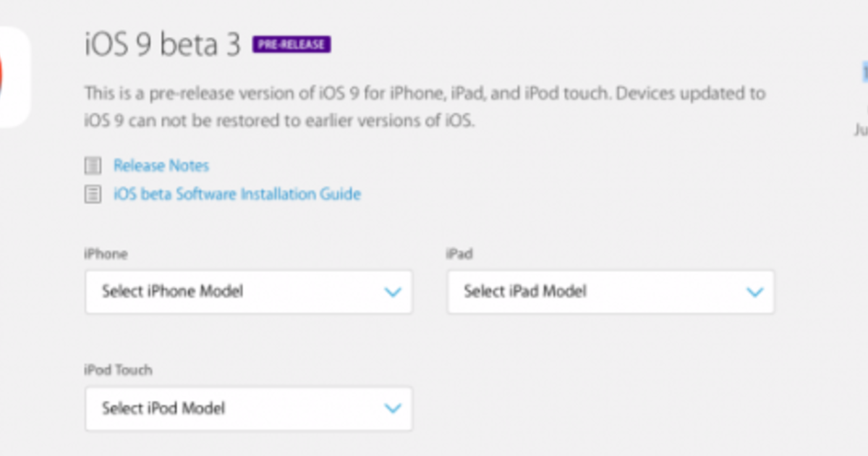The width and height of the screenshot is (868, 456).
Task: Click the iPad section label
Action: pyautogui.click(x=460, y=253)
